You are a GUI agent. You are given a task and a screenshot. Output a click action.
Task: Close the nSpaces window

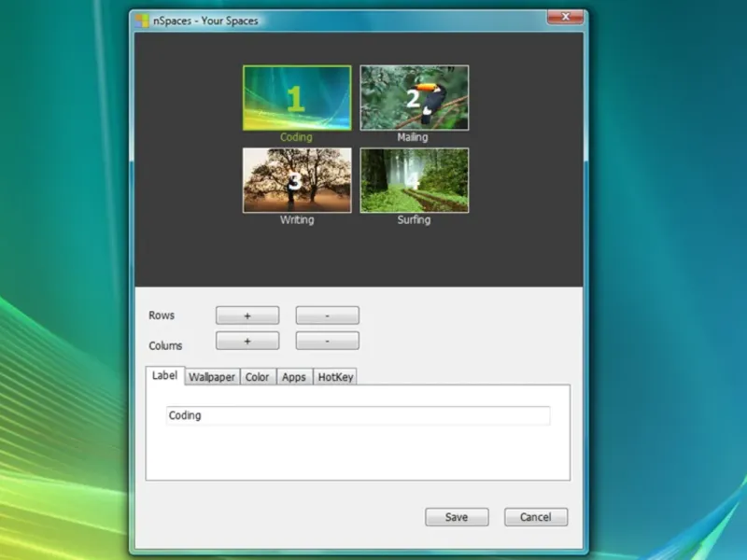565,17
